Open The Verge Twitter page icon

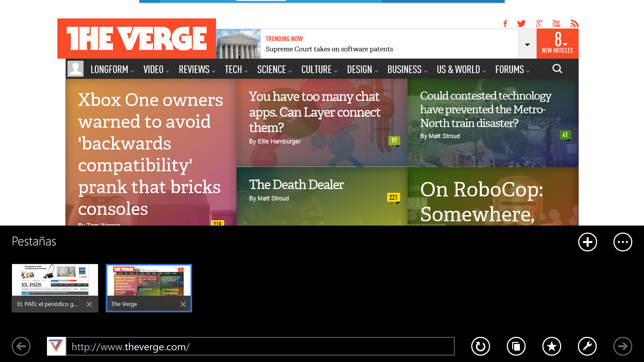point(521,23)
